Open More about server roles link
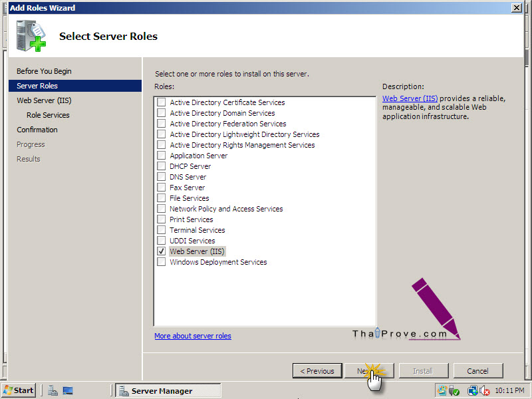The image size is (532, 399). [193, 336]
